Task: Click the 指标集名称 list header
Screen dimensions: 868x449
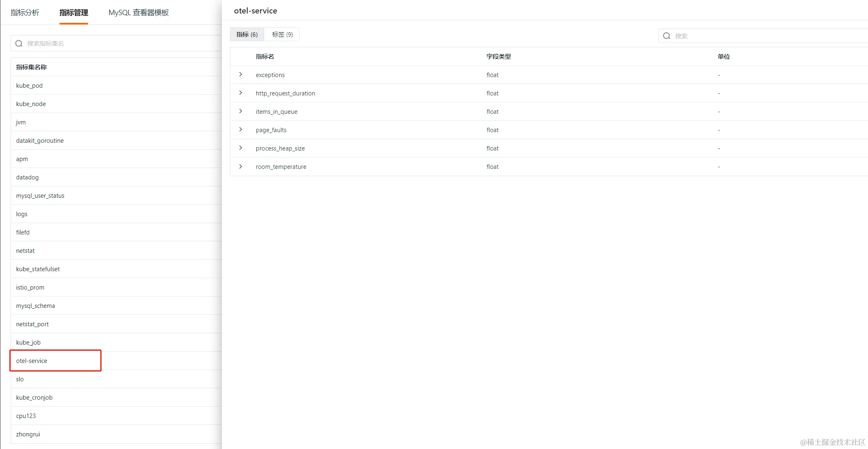Action: [31, 67]
